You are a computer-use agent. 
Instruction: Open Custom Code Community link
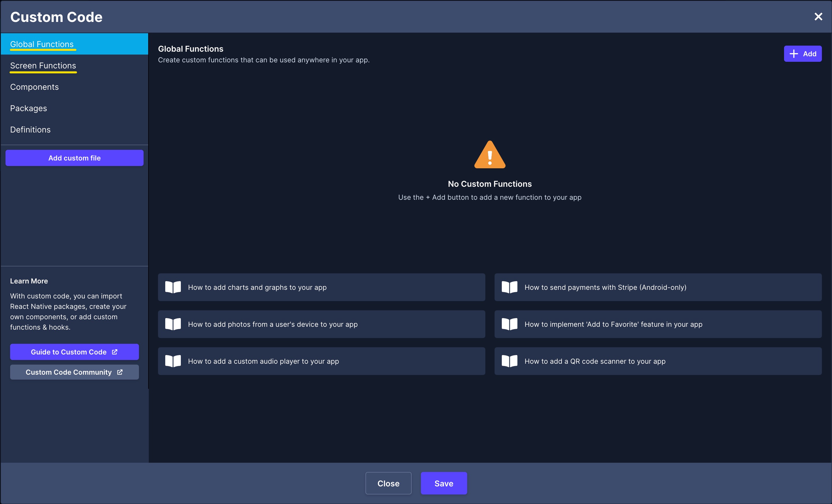tap(74, 372)
